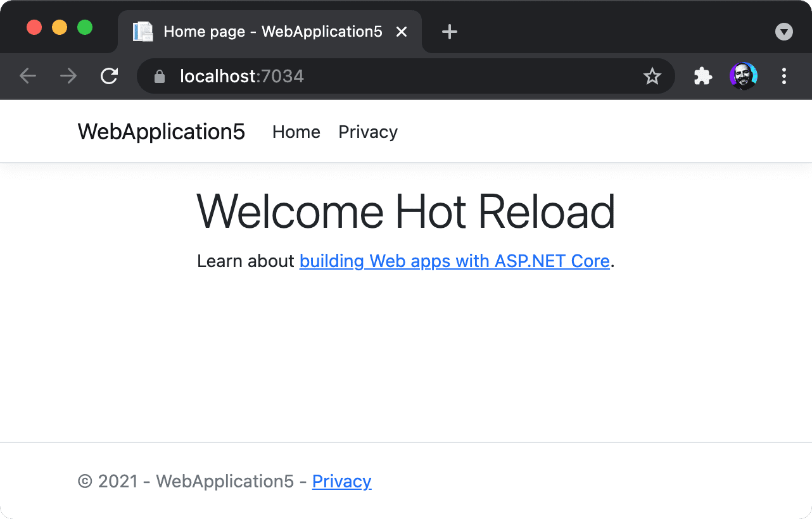Open the Chrome three-dot menu

point(784,76)
